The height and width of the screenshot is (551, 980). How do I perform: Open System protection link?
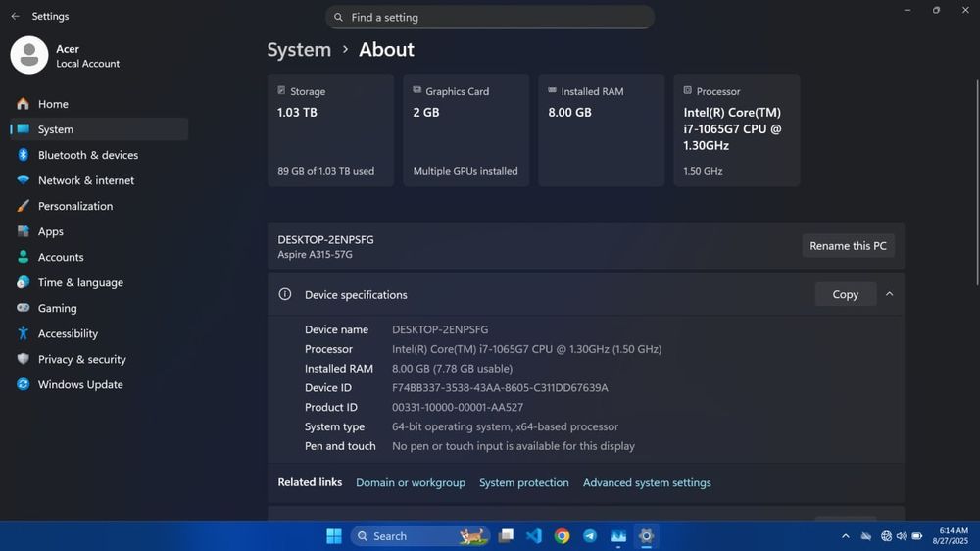[x=523, y=482]
